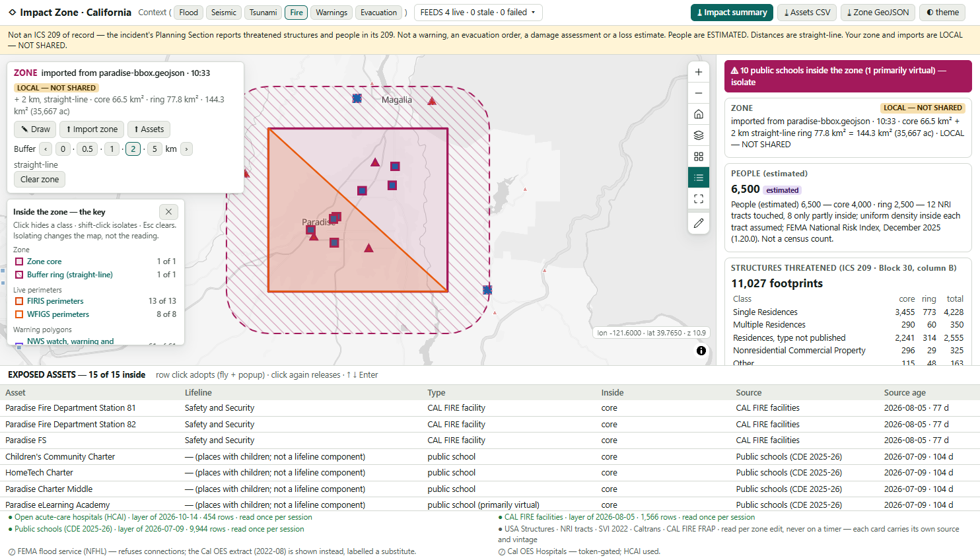Screen dimensions: 980x558
Task: Open the map layers control
Action: 699,135
